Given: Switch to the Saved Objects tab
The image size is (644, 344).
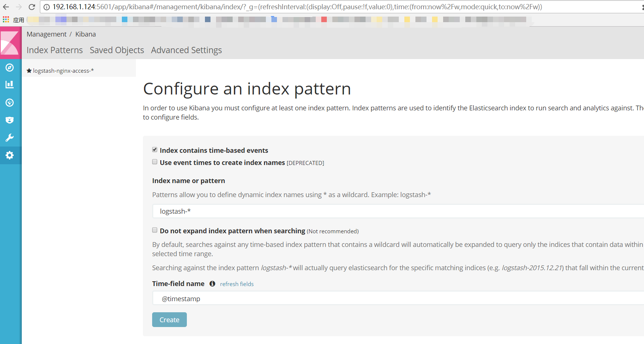Looking at the screenshot, I should click(117, 50).
